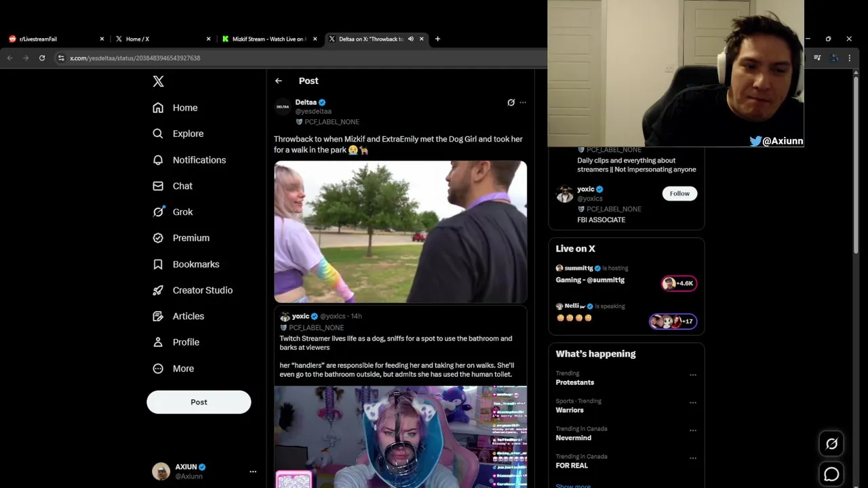Close the Mizkif Stream tab
This screenshot has height=488, width=868.
coord(315,39)
